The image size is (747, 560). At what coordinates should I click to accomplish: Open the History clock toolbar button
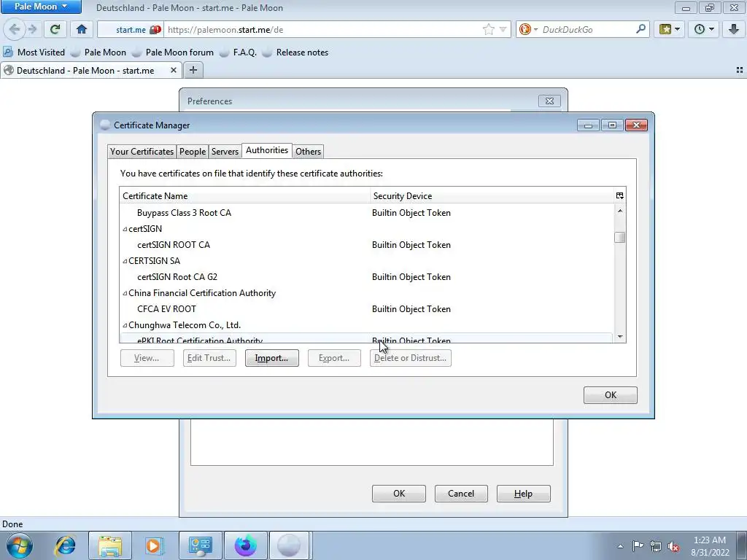704,29
